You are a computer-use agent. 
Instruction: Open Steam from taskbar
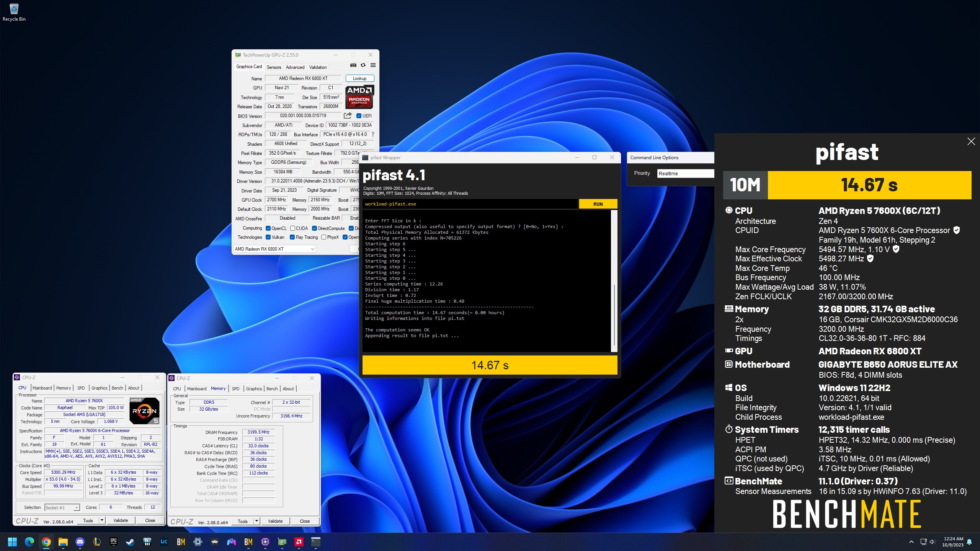[x=130, y=542]
